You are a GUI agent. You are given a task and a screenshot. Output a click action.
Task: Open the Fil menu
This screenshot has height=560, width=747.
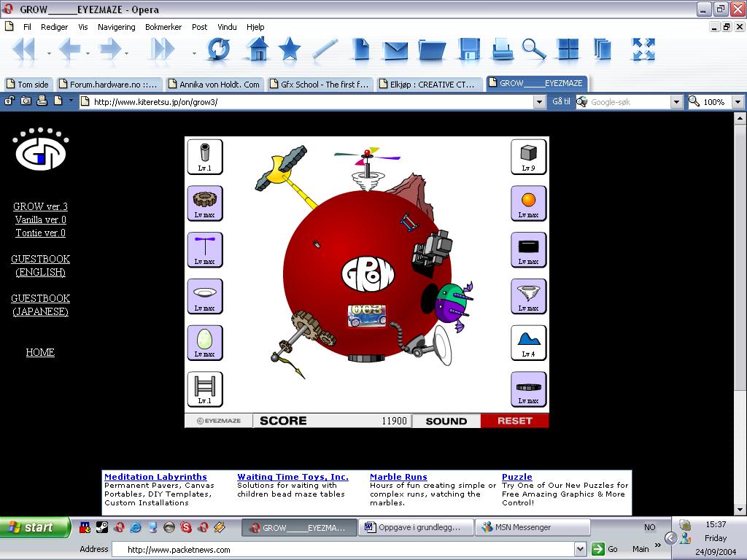(27, 27)
